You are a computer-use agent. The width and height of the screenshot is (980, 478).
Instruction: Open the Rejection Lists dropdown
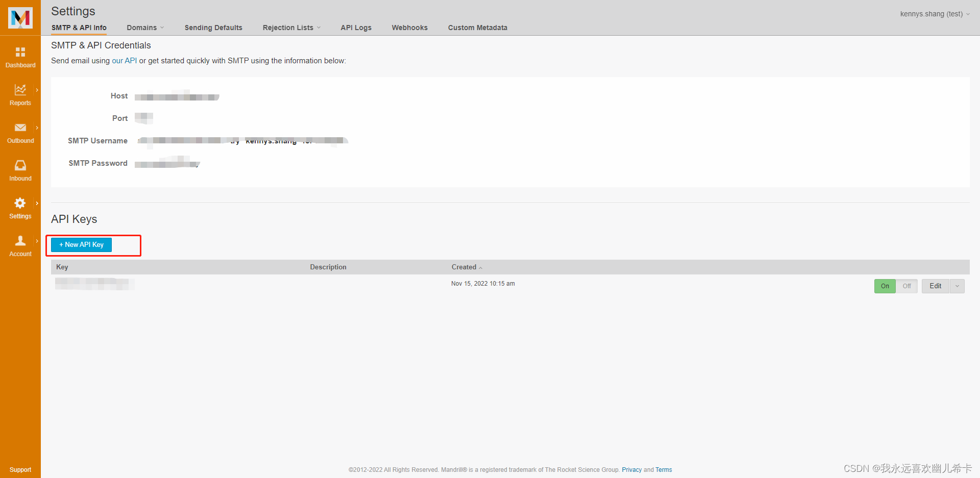291,28
